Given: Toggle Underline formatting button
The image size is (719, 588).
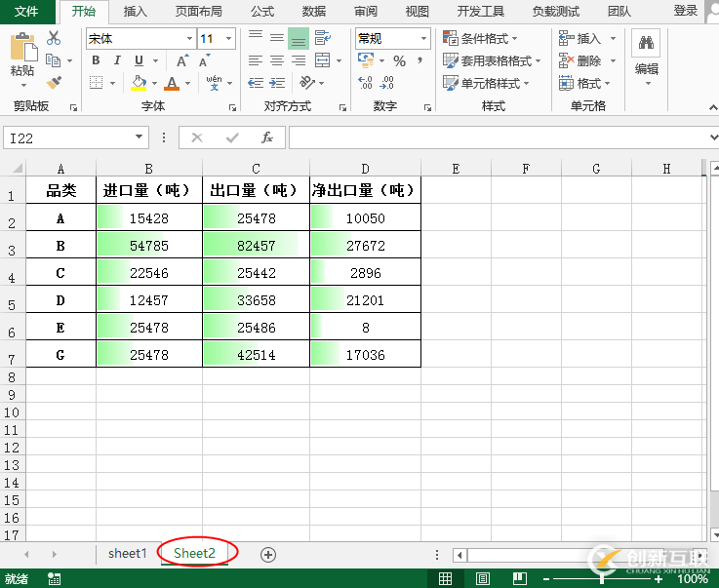Looking at the screenshot, I should coord(139,60).
